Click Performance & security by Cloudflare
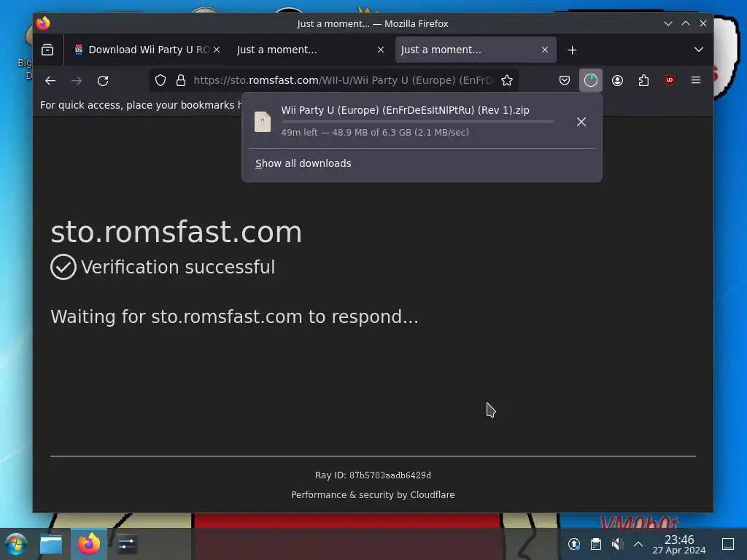747x560 pixels. [373, 495]
